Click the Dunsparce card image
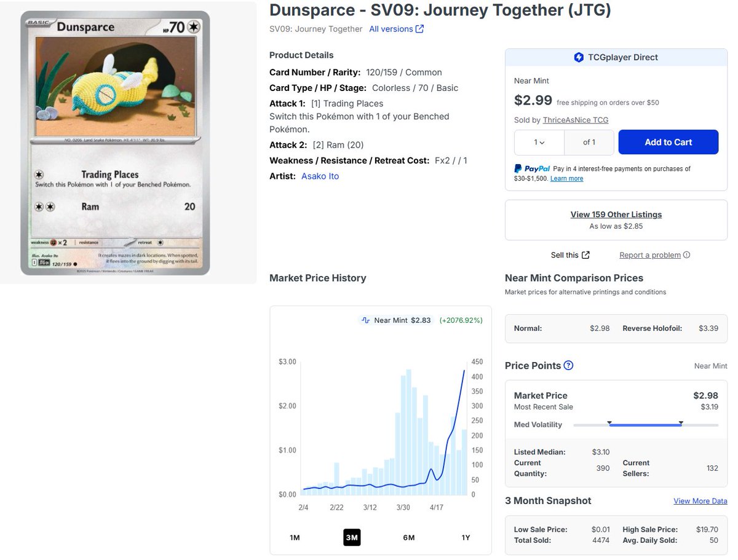The image size is (738, 560). (116, 143)
